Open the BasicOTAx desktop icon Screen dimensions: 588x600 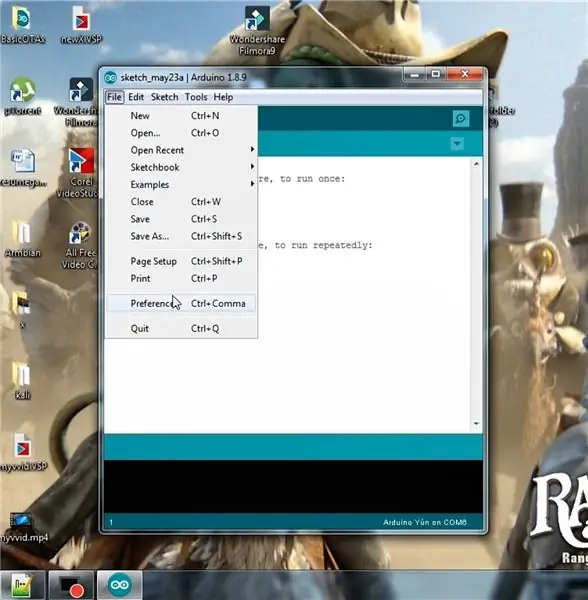point(23,25)
